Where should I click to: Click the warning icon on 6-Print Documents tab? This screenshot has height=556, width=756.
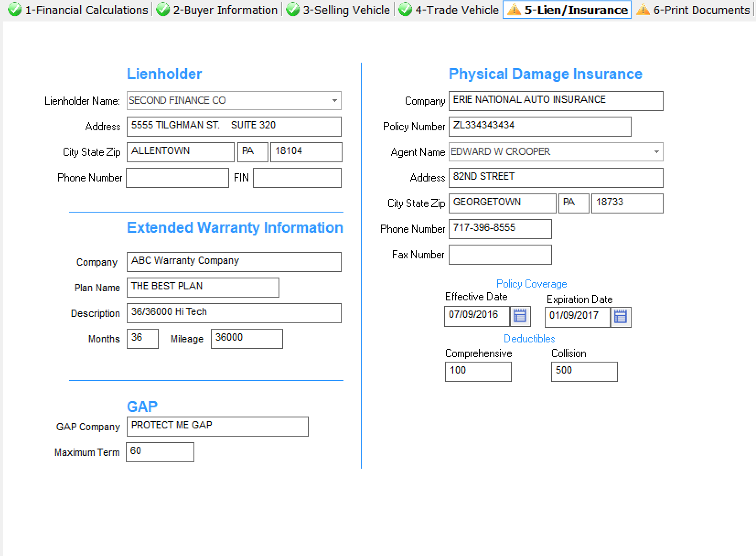(x=643, y=10)
